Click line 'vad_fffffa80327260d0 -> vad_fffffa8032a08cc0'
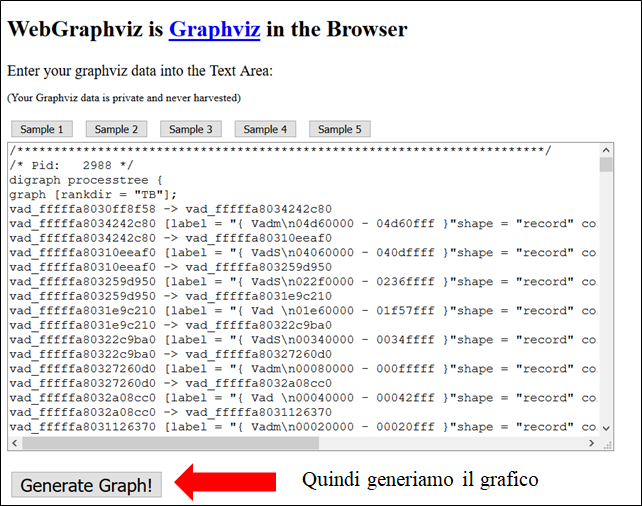Screen dimensions: 642x506 pyautogui.click(x=171, y=384)
